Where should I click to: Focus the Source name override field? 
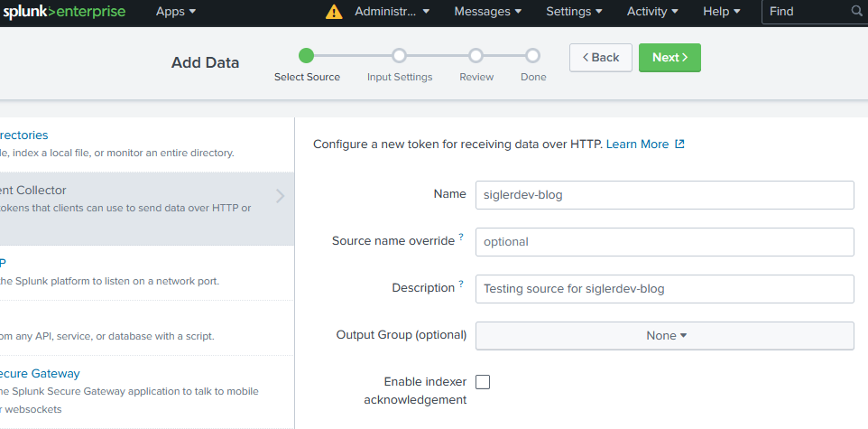click(x=664, y=242)
